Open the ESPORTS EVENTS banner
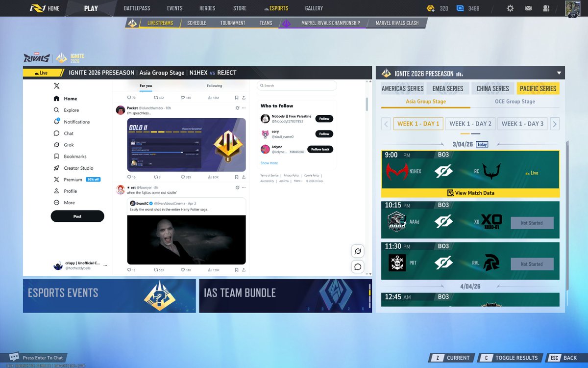The width and height of the screenshot is (588, 368). click(x=109, y=296)
